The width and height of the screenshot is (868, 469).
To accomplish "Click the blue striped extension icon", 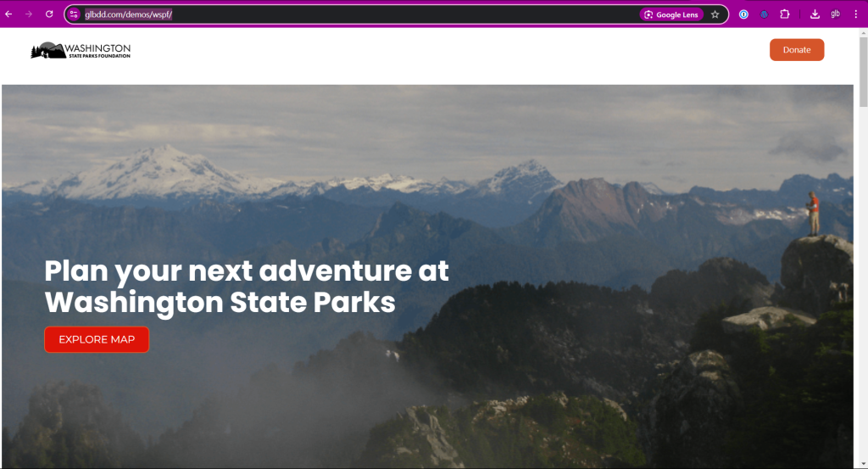I will [x=764, y=14].
